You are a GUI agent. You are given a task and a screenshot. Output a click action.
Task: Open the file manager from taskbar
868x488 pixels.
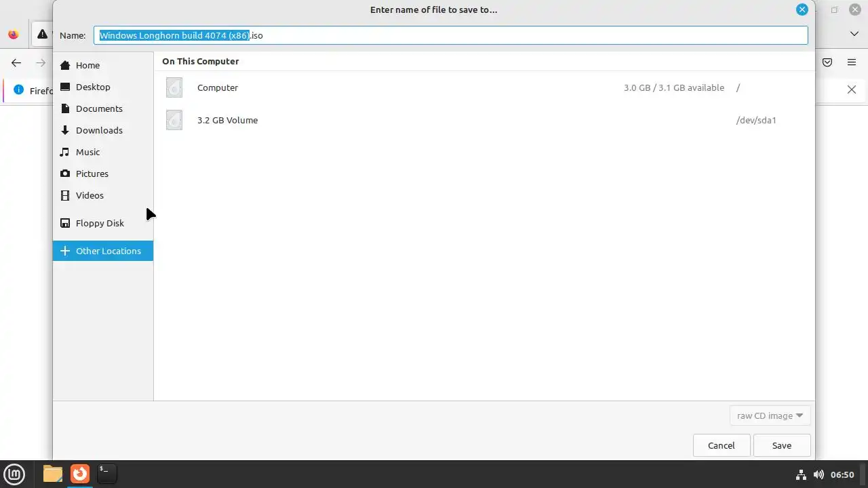52,474
